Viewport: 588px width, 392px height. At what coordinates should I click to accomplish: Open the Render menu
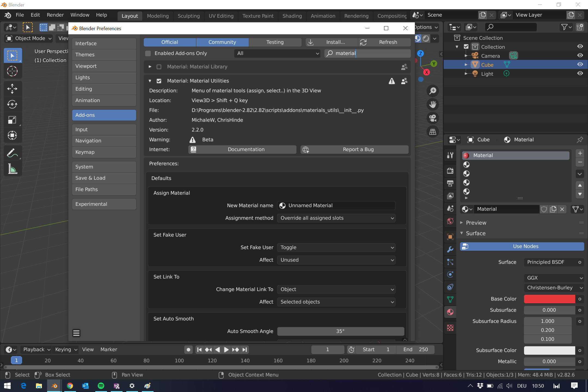pyautogui.click(x=55, y=15)
